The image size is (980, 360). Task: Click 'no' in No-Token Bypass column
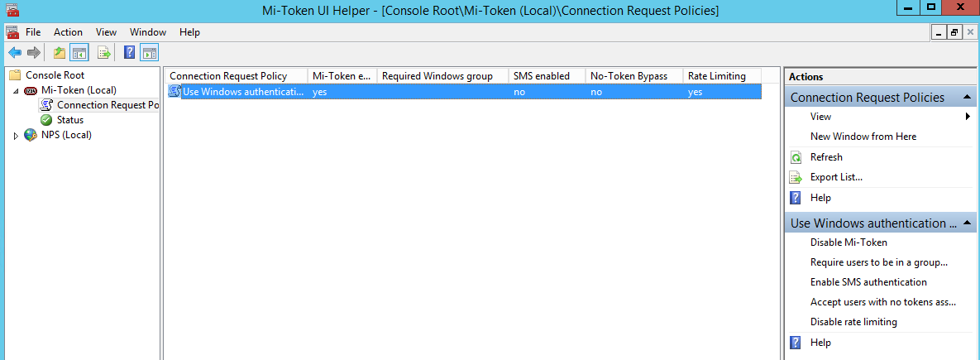596,92
